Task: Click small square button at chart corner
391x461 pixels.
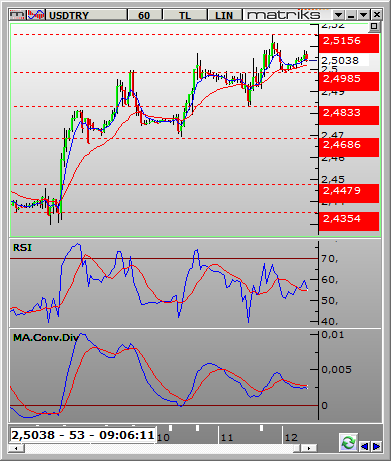Action: coord(374,27)
